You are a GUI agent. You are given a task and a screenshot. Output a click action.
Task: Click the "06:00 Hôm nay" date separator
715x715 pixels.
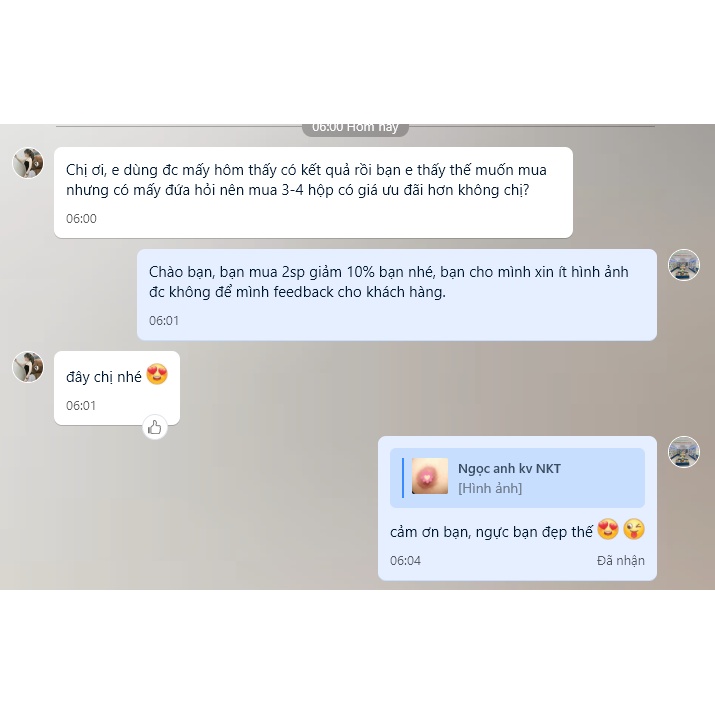point(355,128)
